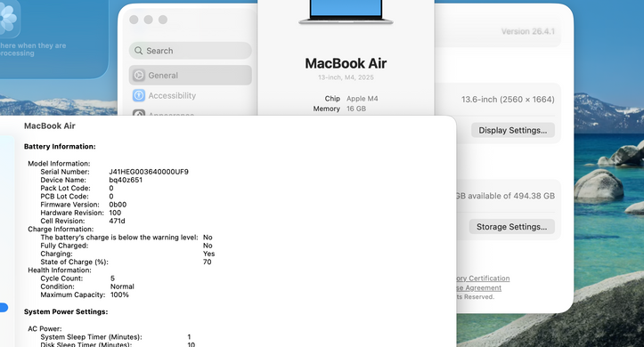The image size is (644, 347).
Task: Click the '13-inch, M4, 2025' subtitle
Action: tap(346, 77)
